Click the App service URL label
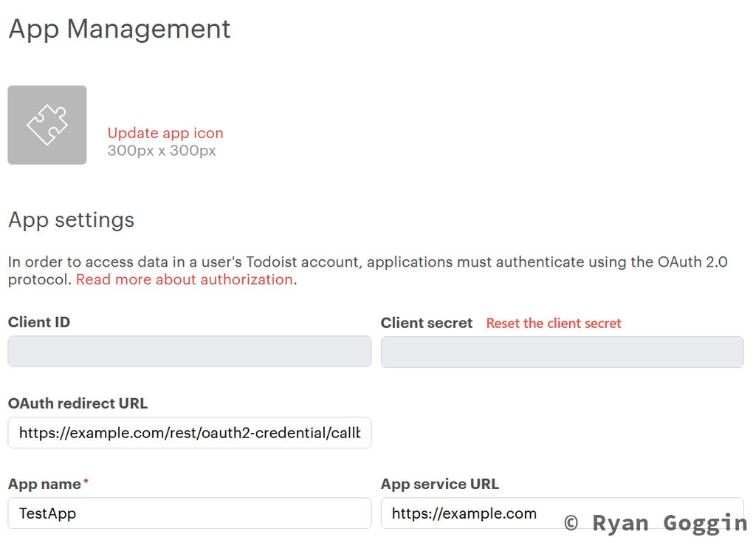Image resolution: width=756 pixels, height=543 pixels. pos(440,484)
